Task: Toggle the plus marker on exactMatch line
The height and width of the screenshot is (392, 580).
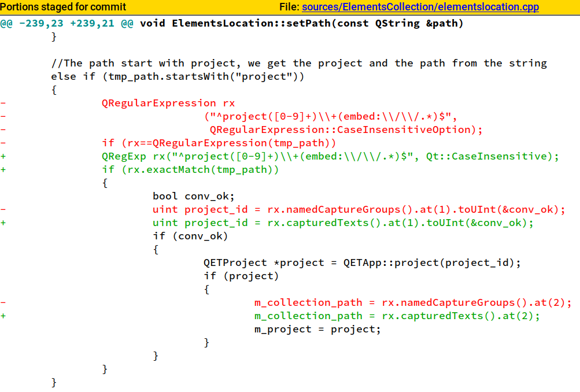Action: [x=3, y=169]
